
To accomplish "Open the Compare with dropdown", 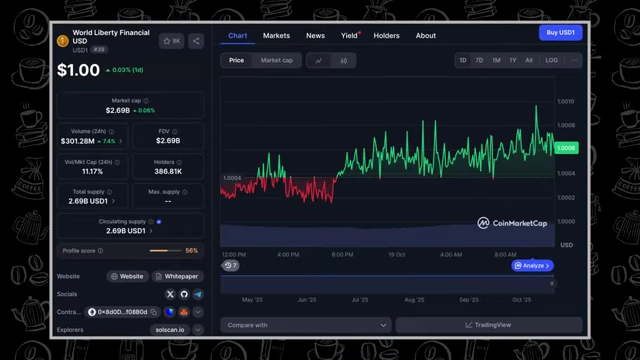I will pos(306,325).
